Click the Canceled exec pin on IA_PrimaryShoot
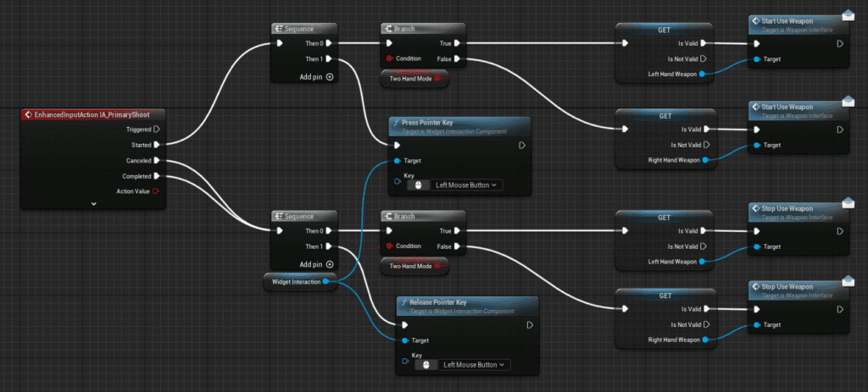The height and width of the screenshot is (392, 868). pos(157,160)
